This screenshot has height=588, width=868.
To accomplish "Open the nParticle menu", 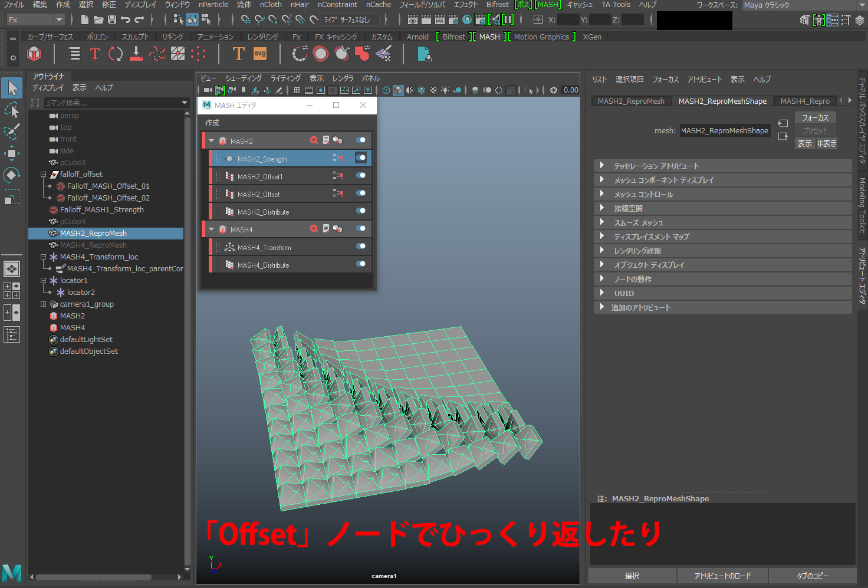I will tap(213, 5).
